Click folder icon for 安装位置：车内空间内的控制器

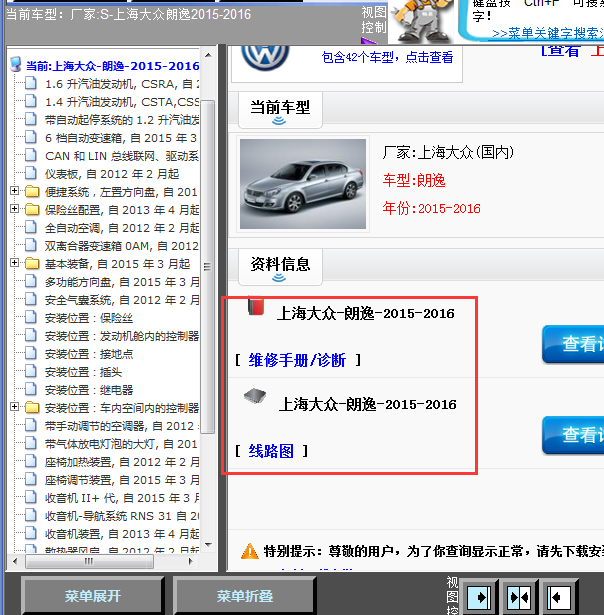coord(32,408)
